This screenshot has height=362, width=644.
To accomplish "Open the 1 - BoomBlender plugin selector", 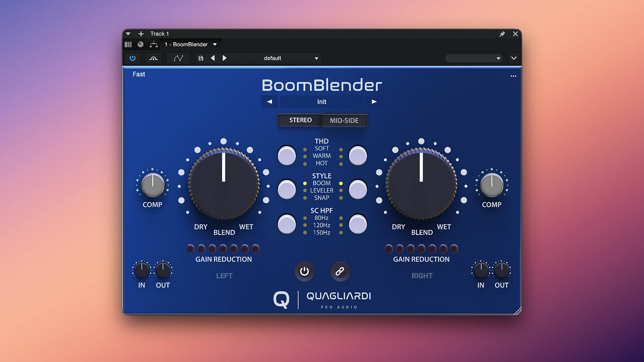I will [191, 45].
